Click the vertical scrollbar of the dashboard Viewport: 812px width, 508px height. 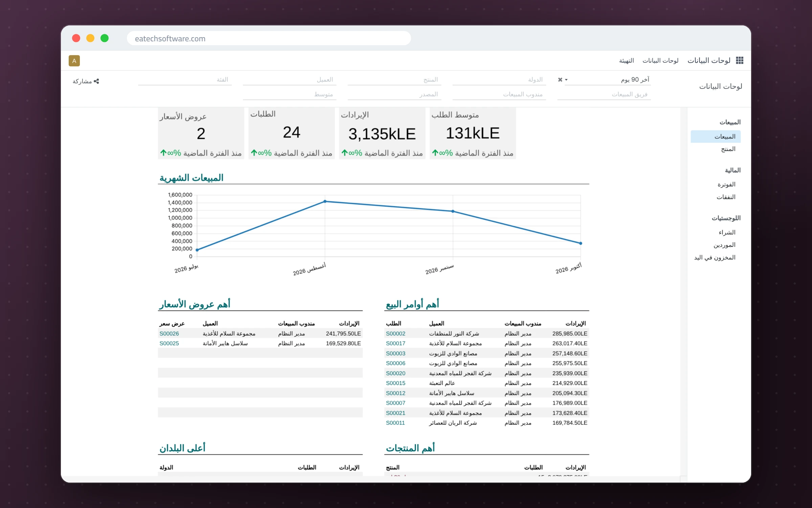coord(683,291)
